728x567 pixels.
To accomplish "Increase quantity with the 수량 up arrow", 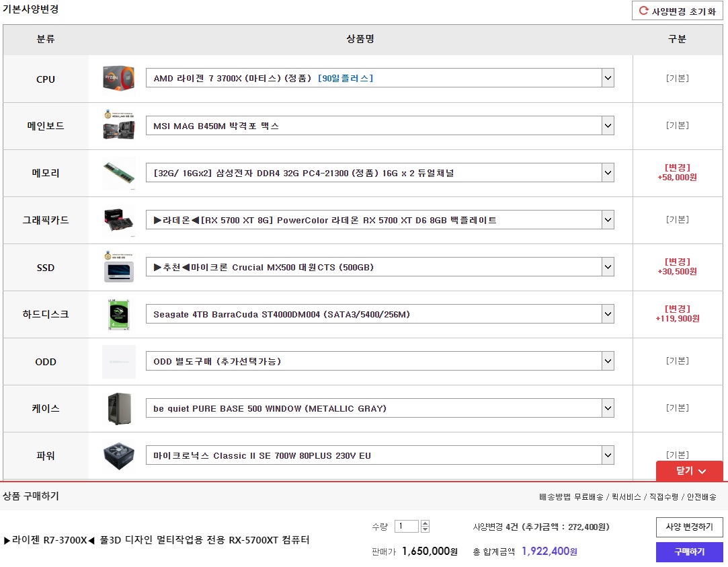I will 426,523.
